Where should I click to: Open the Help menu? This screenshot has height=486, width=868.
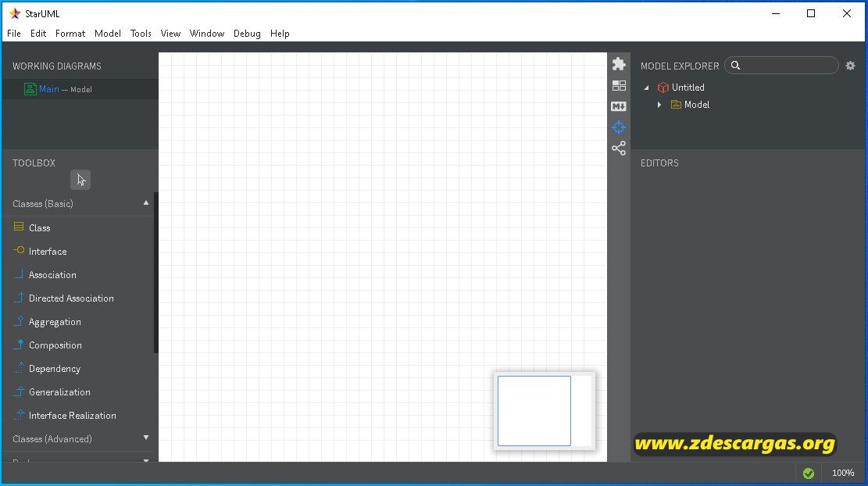280,34
